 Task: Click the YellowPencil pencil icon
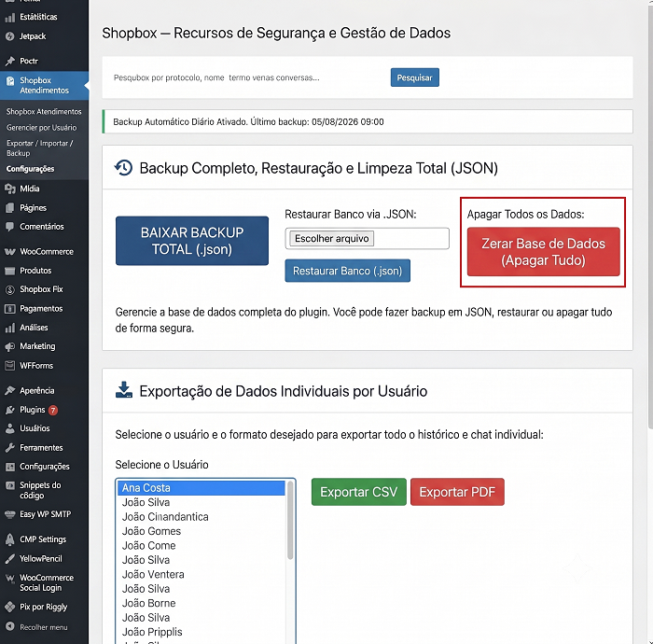[10, 559]
